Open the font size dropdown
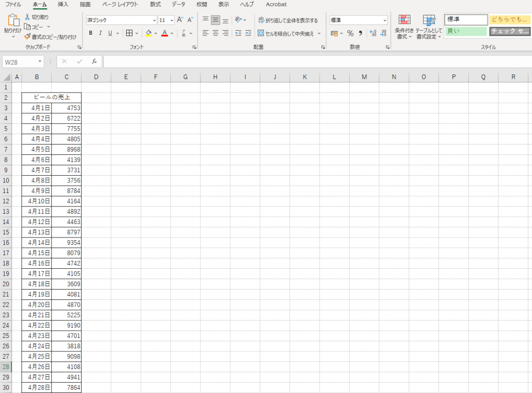532x393 pixels. [x=171, y=20]
